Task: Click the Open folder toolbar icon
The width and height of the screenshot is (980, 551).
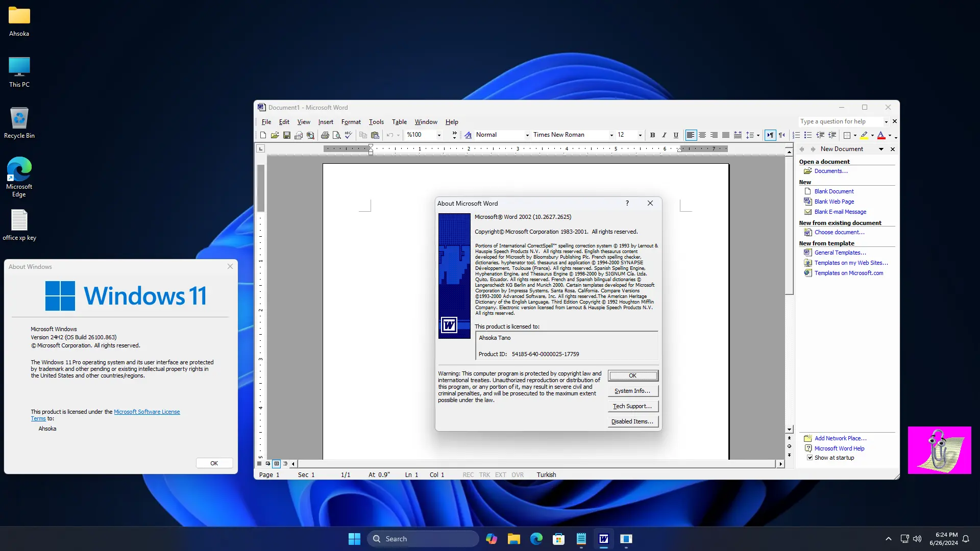Action: [275, 135]
